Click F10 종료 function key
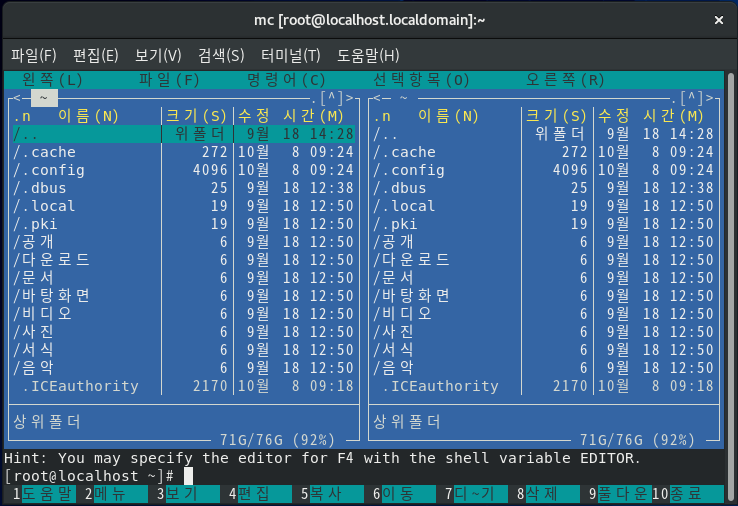The image size is (738, 506). point(688,494)
